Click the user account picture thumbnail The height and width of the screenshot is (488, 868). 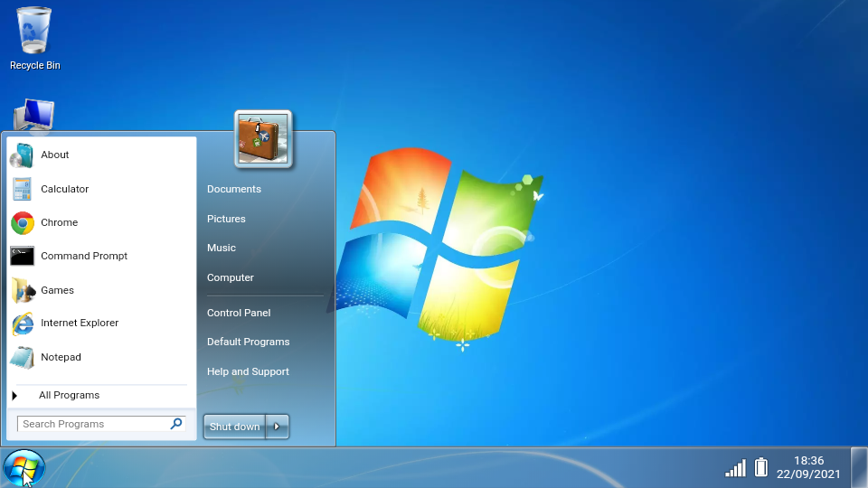[x=262, y=139]
